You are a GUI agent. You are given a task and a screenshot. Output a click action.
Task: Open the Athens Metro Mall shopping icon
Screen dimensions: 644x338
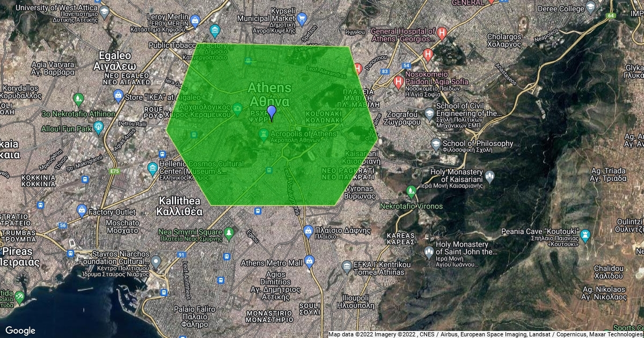(309, 261)
